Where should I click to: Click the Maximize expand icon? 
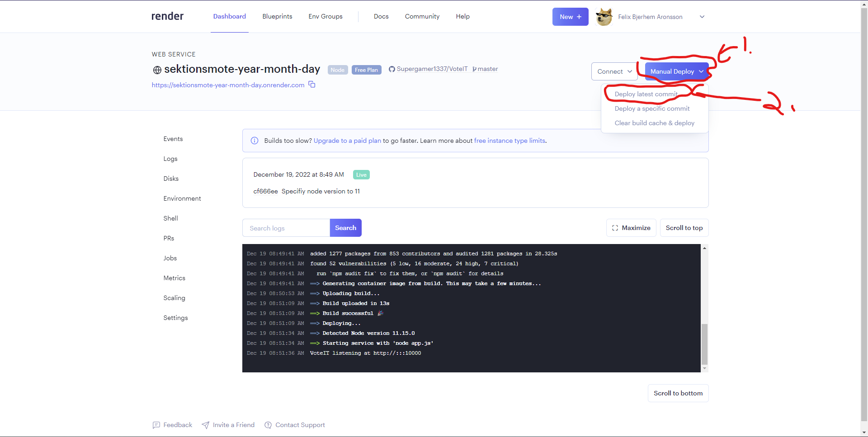pos(615,228)
